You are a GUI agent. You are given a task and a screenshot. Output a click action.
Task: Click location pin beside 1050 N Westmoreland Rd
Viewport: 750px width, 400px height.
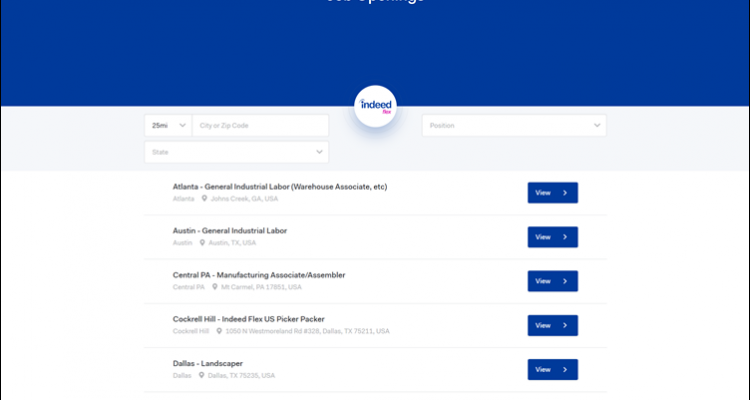click(x=217, y=331)
